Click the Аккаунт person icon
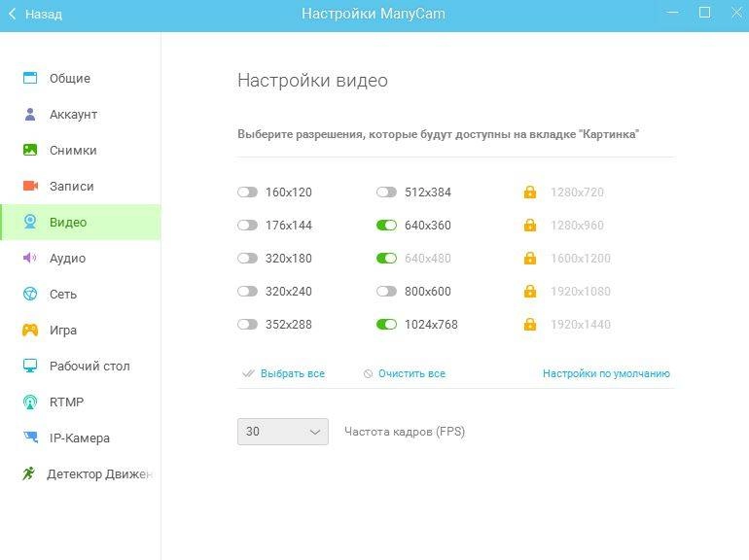Image resolution: width=749 pixels, height=560 pixels. 30,114
